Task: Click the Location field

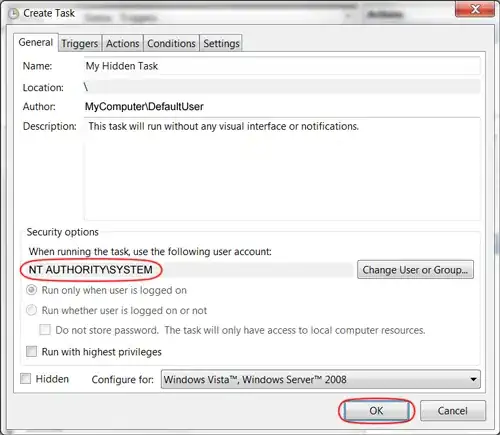Action: point(282,87)
